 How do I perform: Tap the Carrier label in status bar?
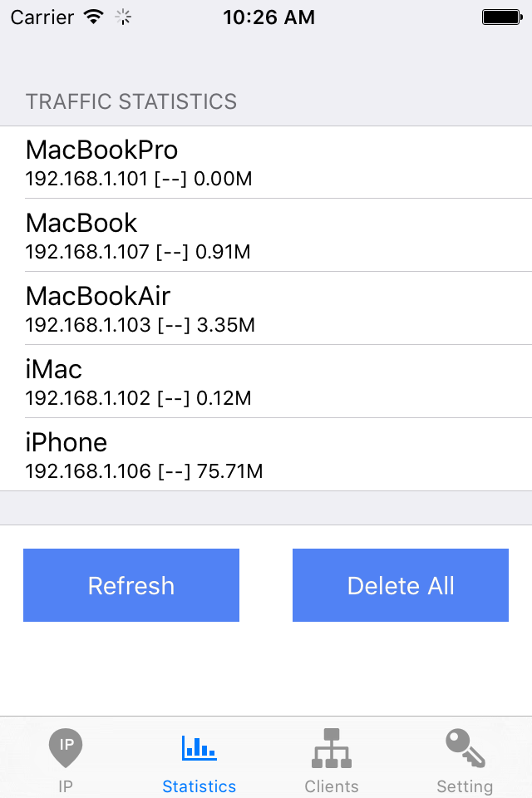pos(42,17)
